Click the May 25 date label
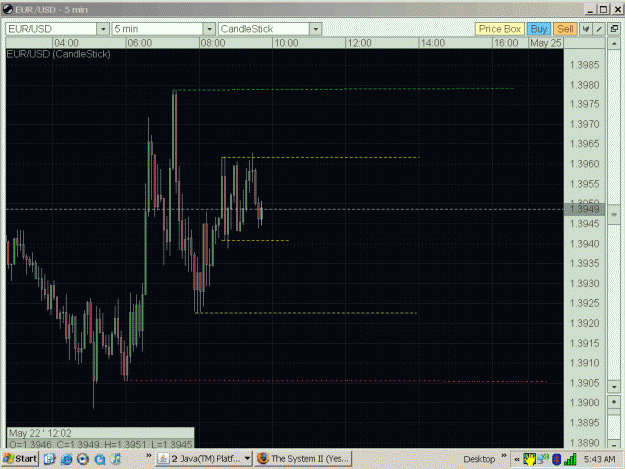Image resolution: width=625 pixels, height=469 pixels. (x=545, y=43)
